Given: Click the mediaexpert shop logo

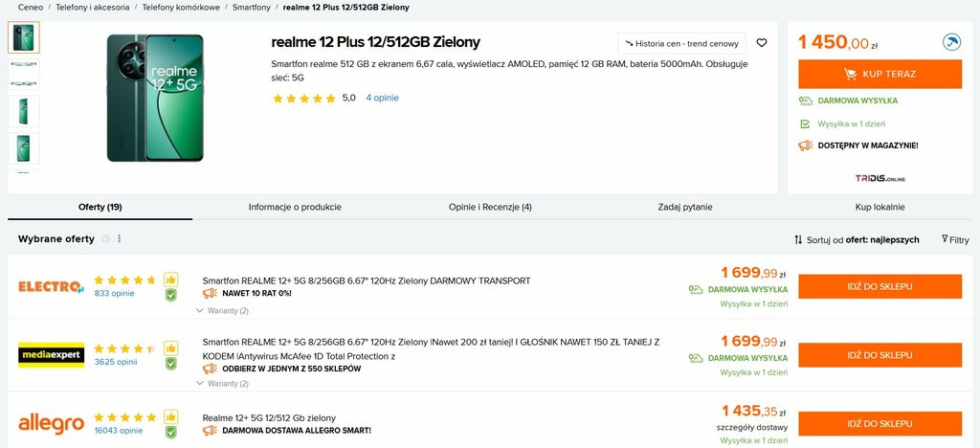Looking at the screenshot, I should coord(51,355).
